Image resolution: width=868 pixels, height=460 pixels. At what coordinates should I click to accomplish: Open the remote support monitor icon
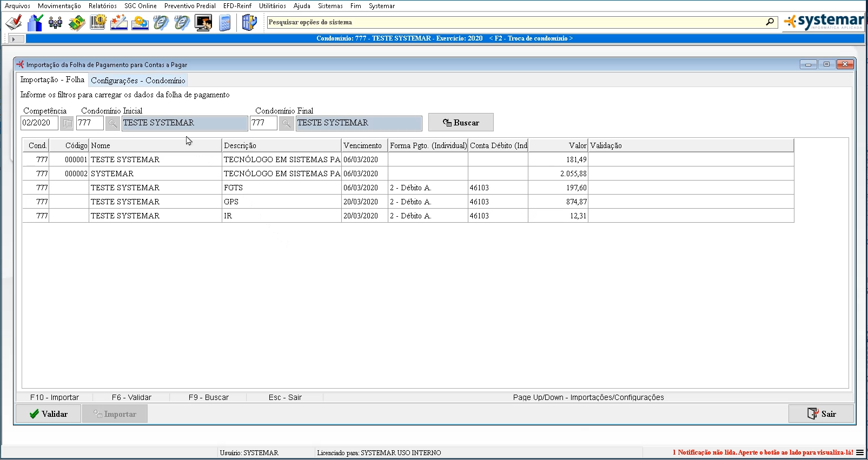coord(203,23)
